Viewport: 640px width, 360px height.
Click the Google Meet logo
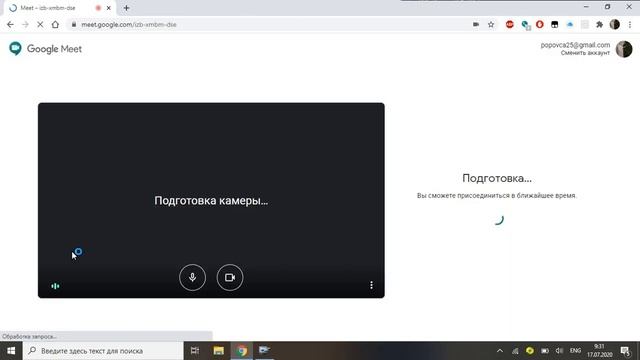tap(45, 49)
